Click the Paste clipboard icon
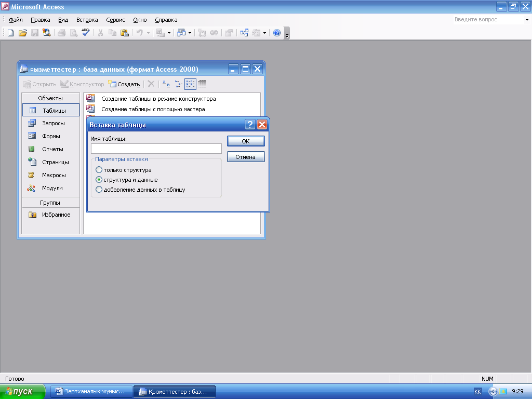Viewport: 532px width, 399px height. (x=125, y=33)
